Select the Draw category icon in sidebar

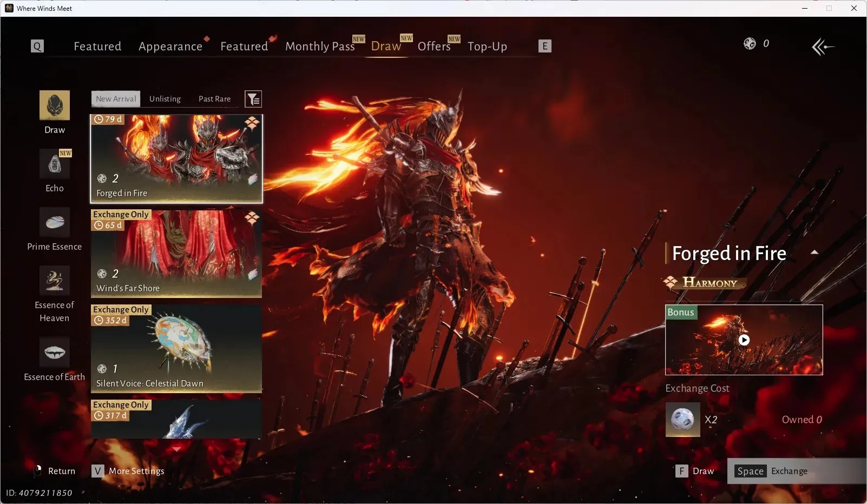pyautogui.click(x=55, y=105)
